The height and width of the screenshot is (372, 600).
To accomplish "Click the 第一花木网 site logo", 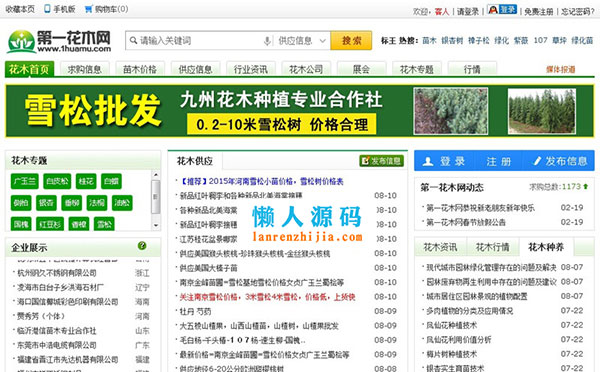I will click(x=59, y=41).
